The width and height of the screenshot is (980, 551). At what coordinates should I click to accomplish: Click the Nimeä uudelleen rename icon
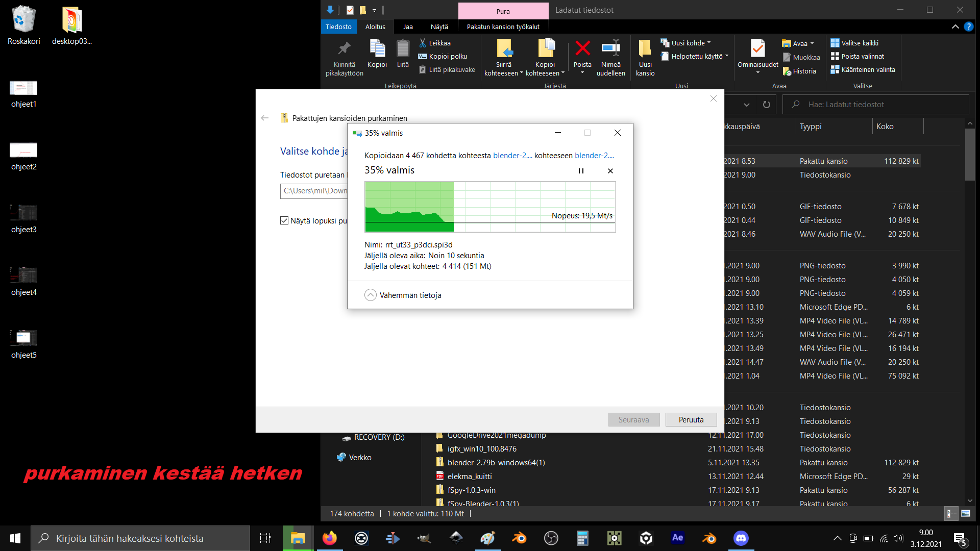(x=610, y=48)
